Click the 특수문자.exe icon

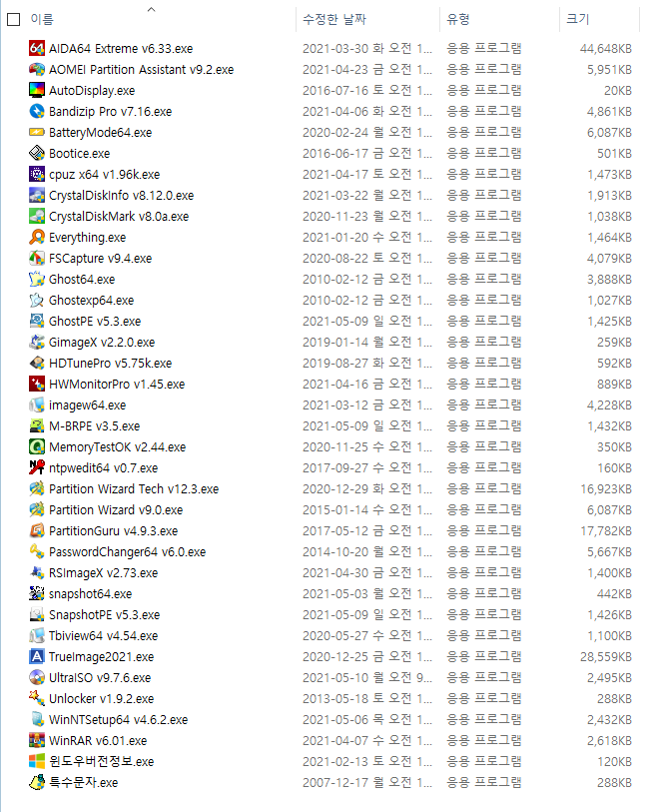coord(37,782)
